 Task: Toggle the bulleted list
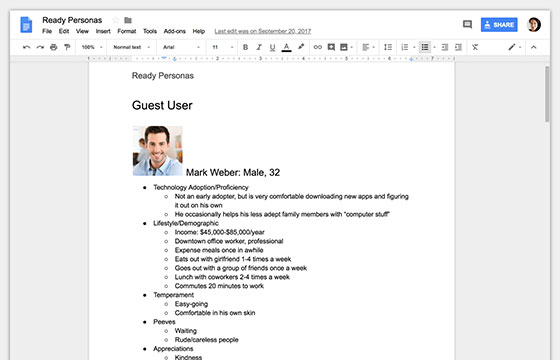425,47
